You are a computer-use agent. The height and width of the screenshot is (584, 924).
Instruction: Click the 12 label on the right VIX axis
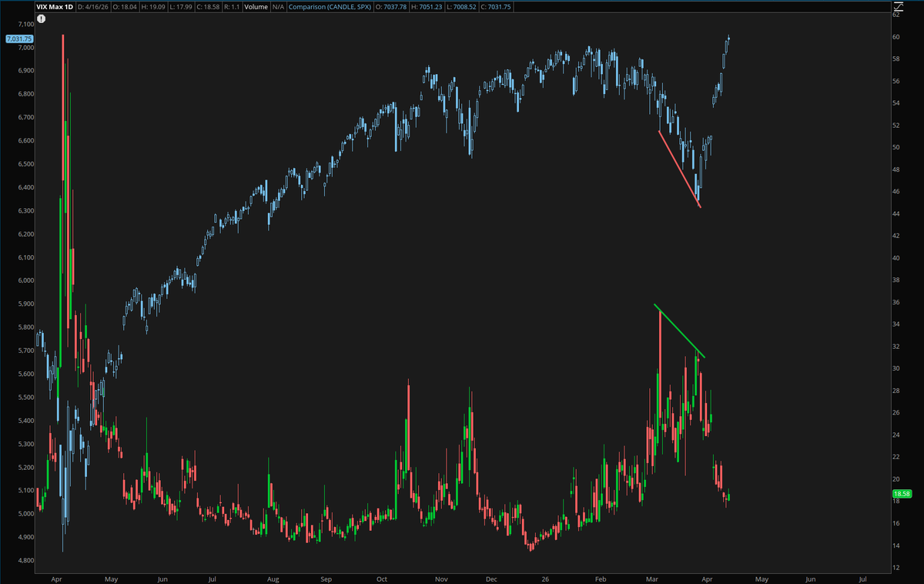coord(897,568)
